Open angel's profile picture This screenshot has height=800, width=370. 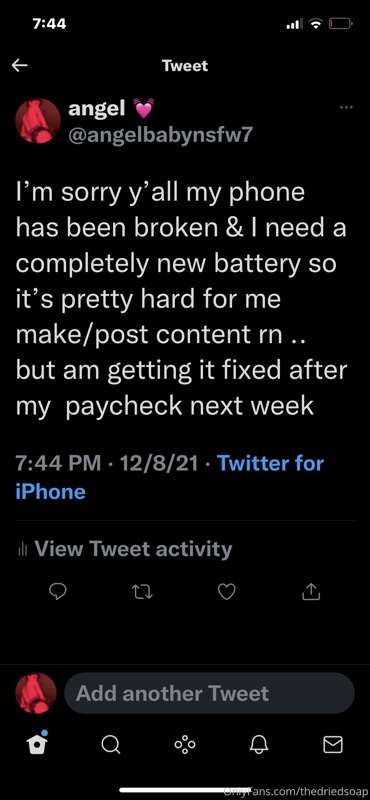[38, 121]
